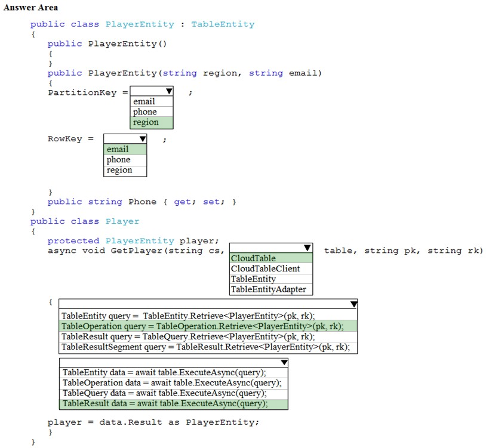Open the query statement dropdown arrow
Image resolution: width=486 pixels, height=448 pixels.
click(x=353, y=304)
